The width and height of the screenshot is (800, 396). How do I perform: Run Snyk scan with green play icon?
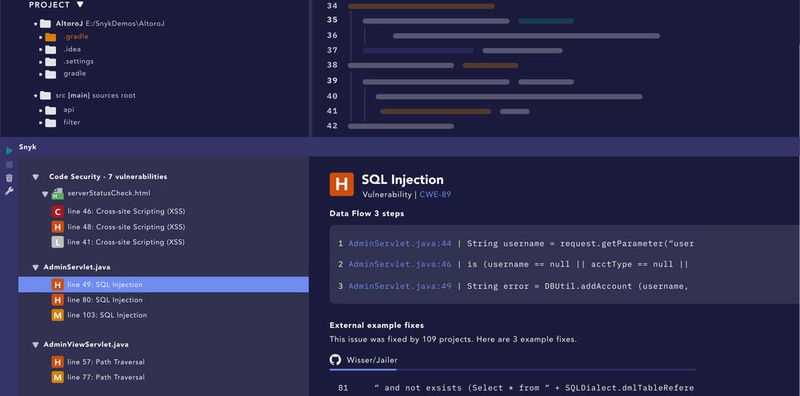pyautogui.click(x=9, y=151)
